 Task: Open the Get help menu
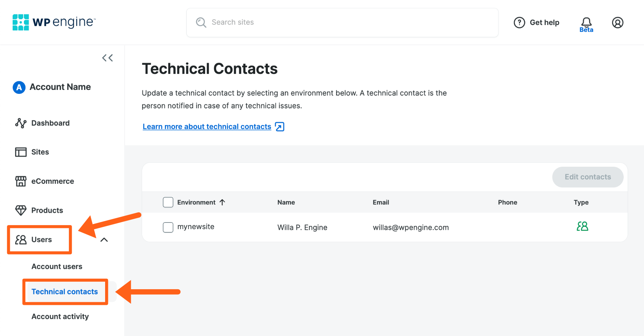(536, 22)
